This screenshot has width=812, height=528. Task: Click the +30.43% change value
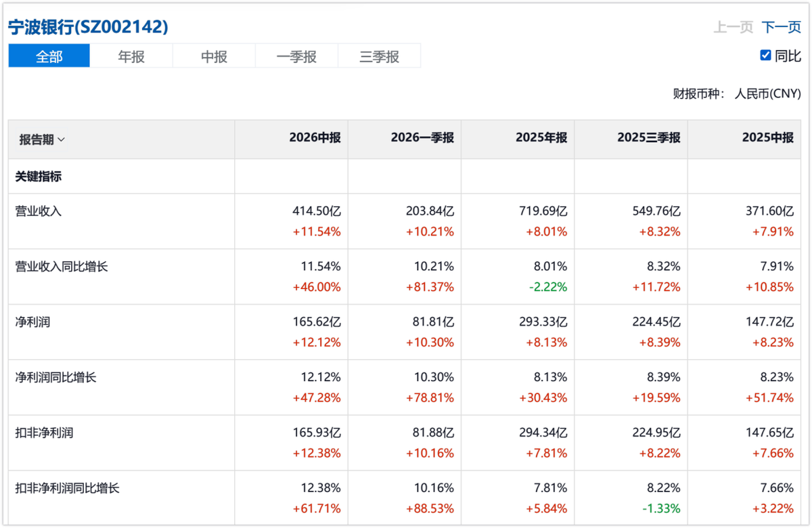[x=543, y=397]
